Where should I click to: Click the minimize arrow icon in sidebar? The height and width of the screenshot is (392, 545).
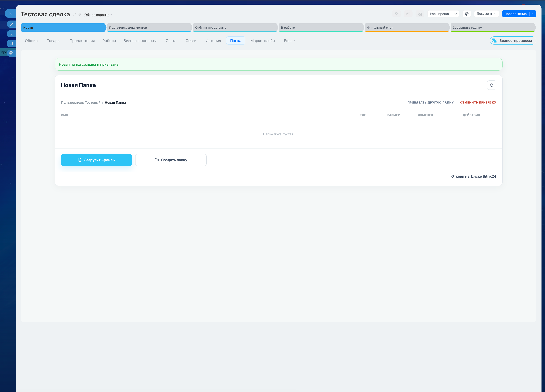tap(11, 34)
